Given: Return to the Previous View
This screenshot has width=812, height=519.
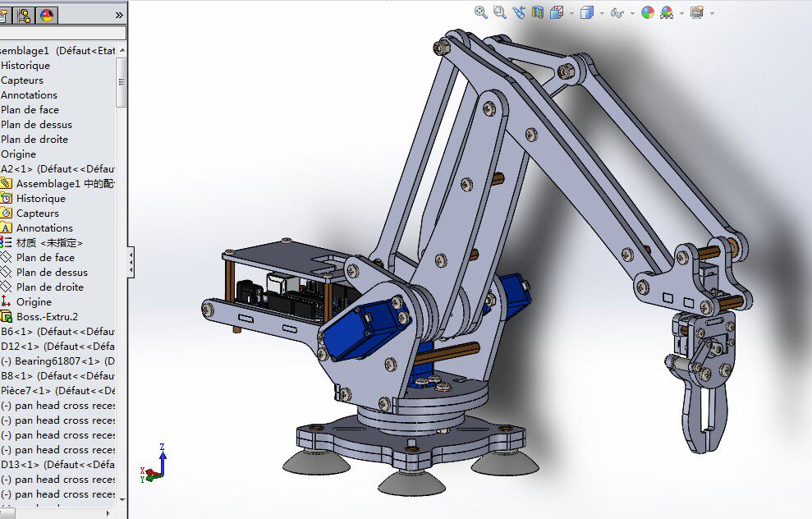Looking at the screenshot, I should click(518, 12).
